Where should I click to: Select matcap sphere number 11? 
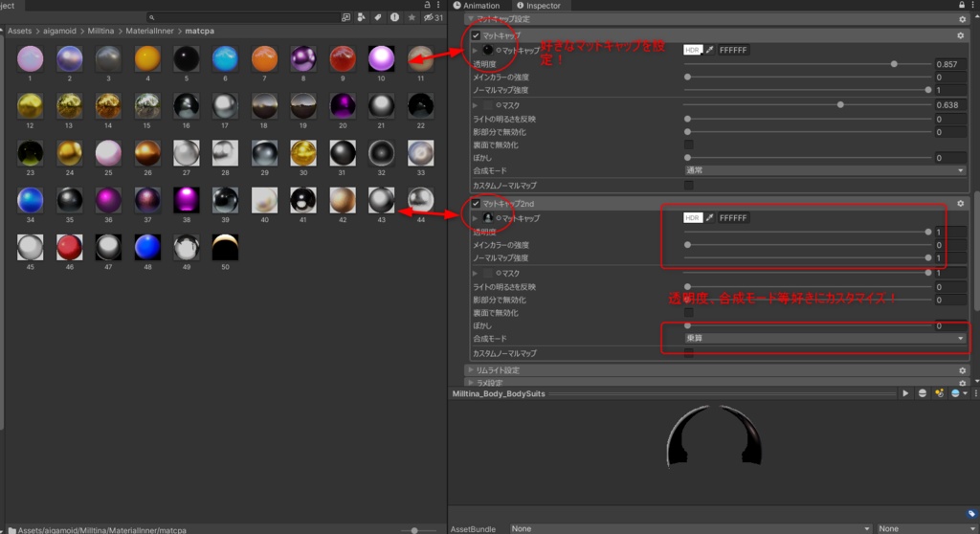click(x=421, y=58)
